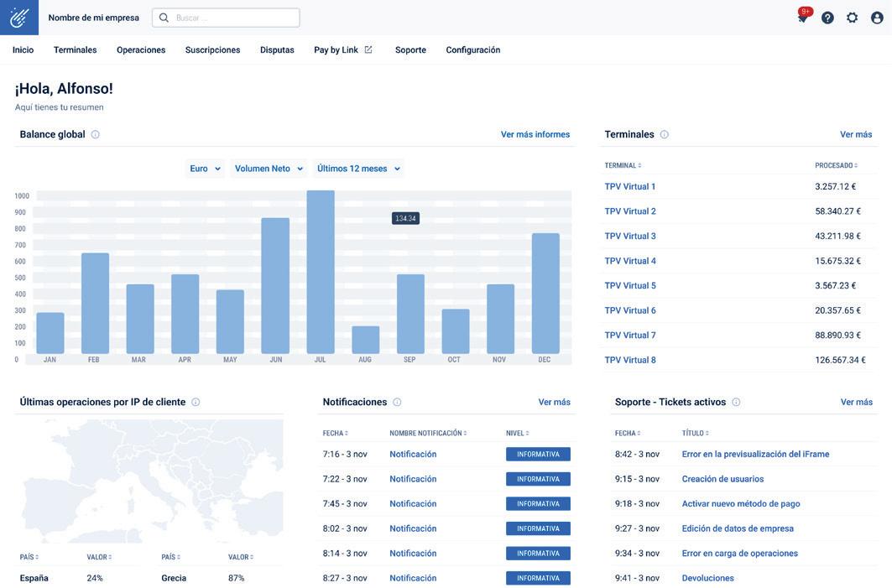Expand the Euro currency dropdown
Screen dimensions: 892x588
(205, 169)
